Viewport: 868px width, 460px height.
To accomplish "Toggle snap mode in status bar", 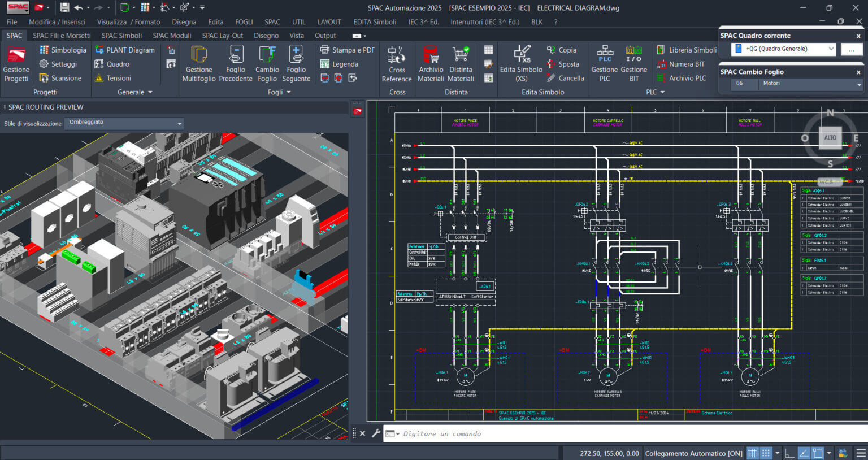I will [x=766, y=453].
